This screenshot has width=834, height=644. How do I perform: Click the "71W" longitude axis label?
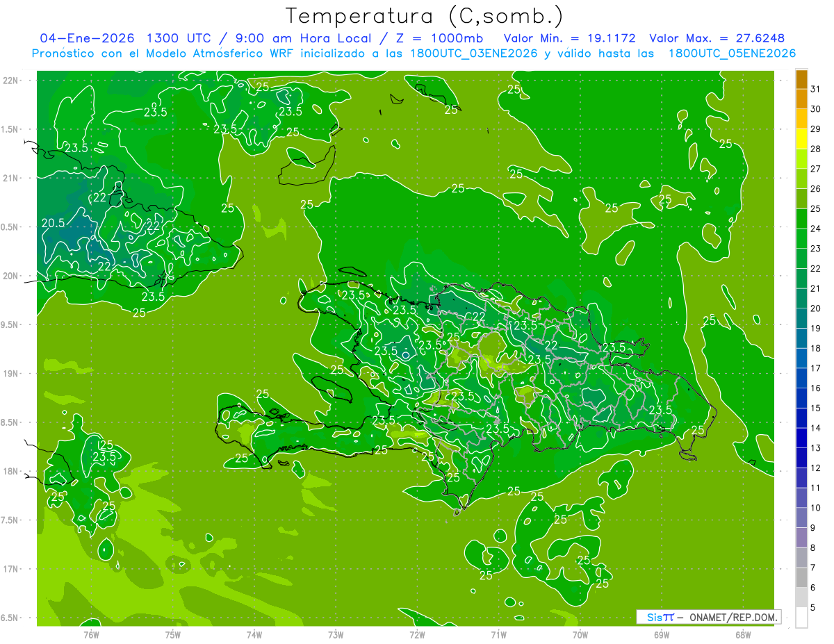pyautogui.click(x=498, y=634)
